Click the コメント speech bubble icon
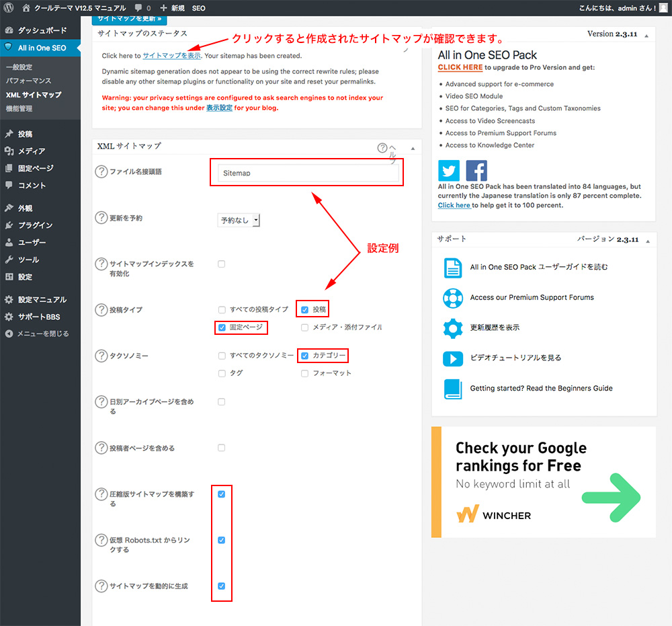 (x=9, y=185)
